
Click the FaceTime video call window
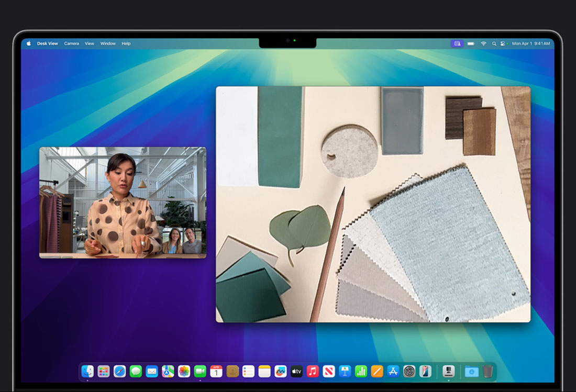click(123, 202)
